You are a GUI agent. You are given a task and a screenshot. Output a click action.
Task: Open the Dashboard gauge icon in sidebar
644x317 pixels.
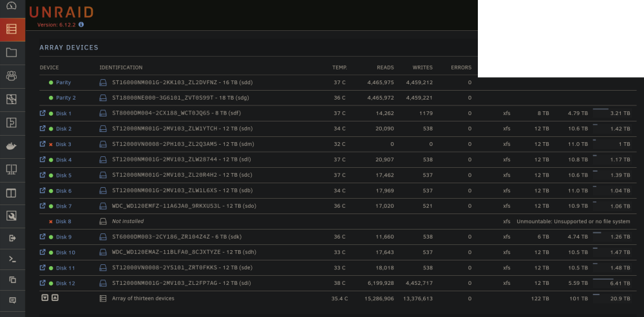click(x=12, y=6)
